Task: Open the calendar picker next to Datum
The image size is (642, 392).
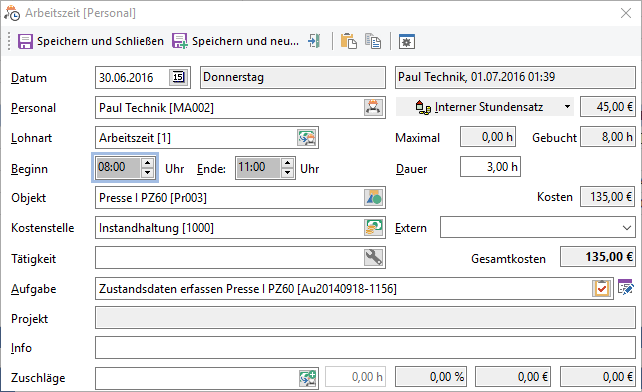Action: (179, 77)
